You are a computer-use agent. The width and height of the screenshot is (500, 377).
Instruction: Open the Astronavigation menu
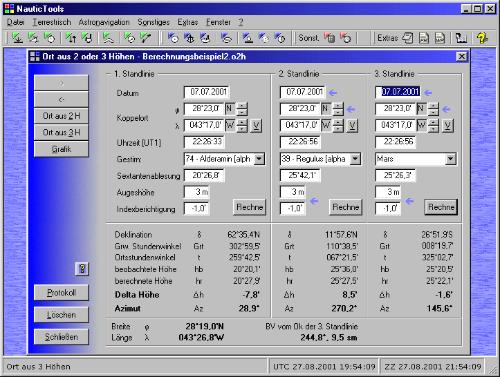click(104, 22)
